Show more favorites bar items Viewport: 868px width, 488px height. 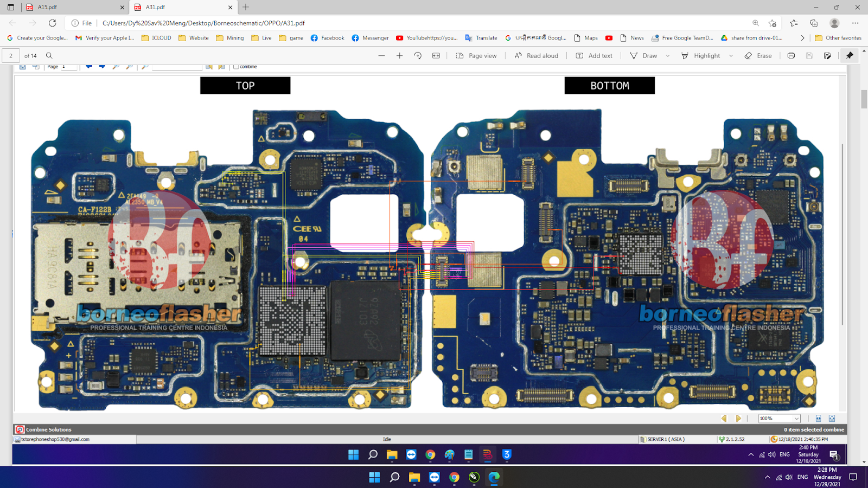[802, 38]
